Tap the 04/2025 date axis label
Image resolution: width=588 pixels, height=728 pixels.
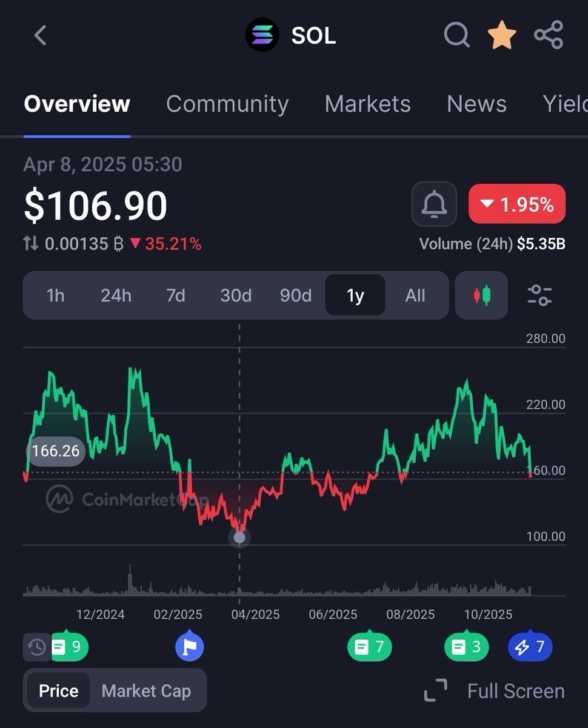pos(255,614)
